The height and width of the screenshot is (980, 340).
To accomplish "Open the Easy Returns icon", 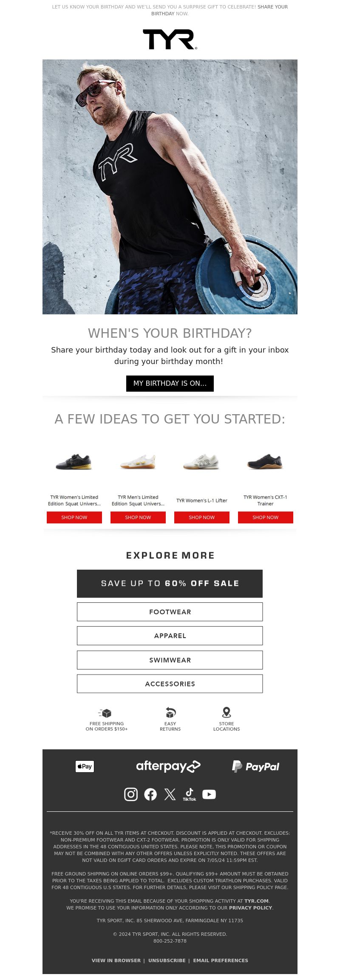I will (x=170, y=712).
